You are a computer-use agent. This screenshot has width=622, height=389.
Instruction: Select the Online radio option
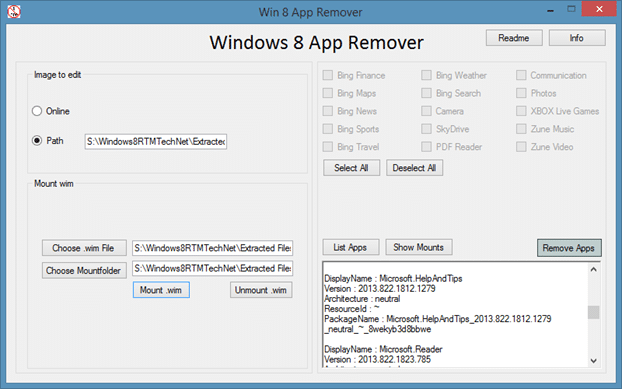37,111
